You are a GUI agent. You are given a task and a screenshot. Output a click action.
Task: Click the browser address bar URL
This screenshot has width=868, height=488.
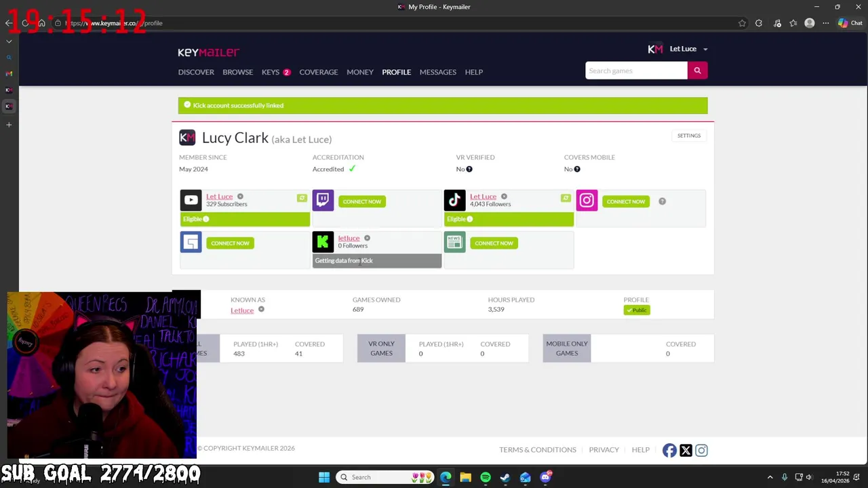114,23
